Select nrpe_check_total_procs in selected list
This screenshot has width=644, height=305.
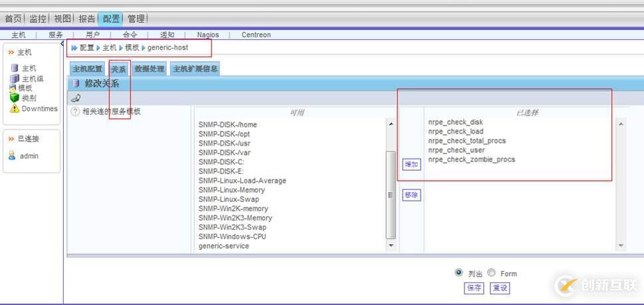(467, 141)
